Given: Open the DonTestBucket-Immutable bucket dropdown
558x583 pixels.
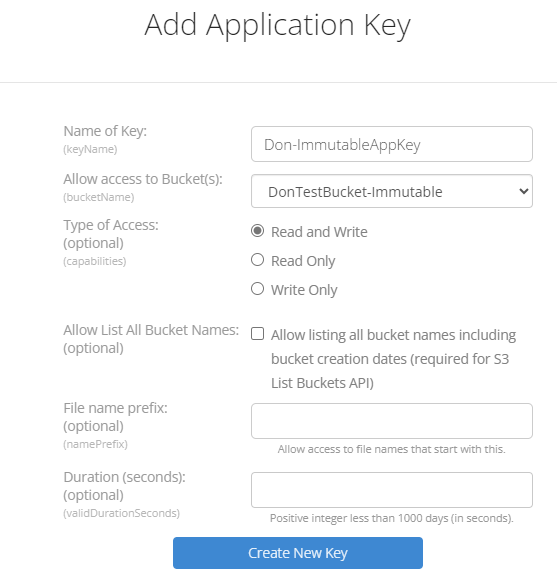Looking at the screenshot, I should point(392,191).
